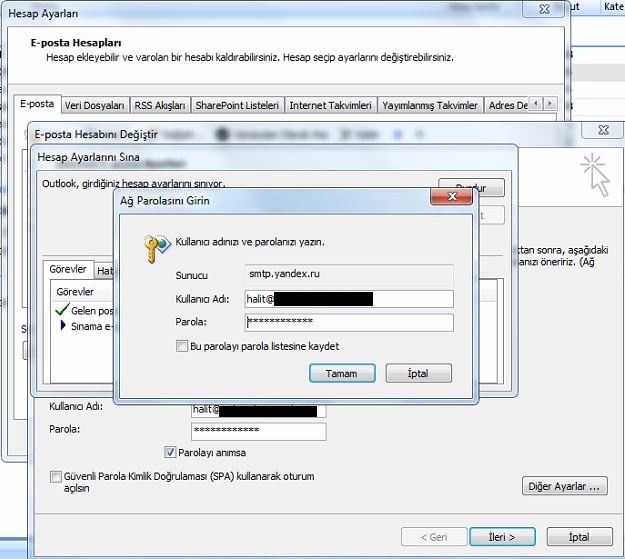Click the Parola field in password dialog

pos(349,322)
